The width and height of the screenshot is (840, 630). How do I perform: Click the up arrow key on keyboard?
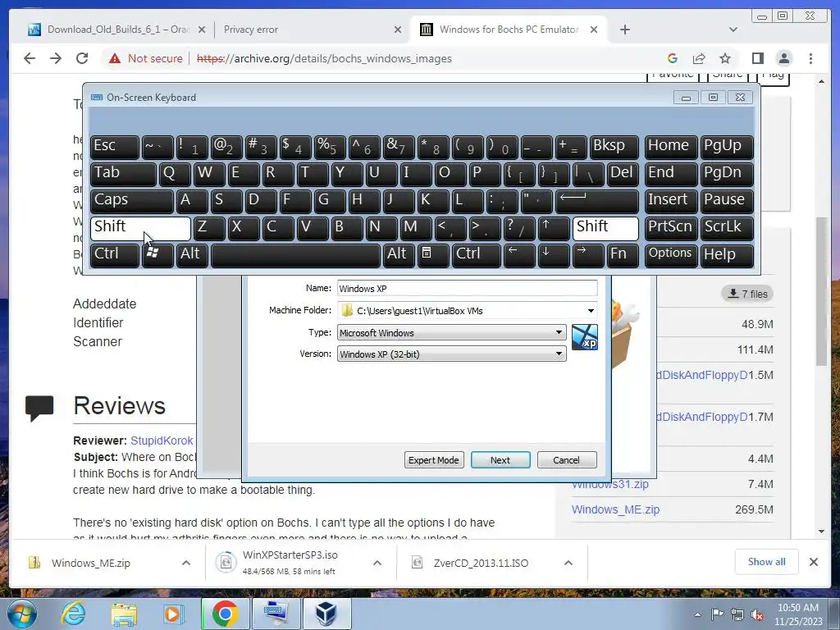(x=553, y=228)
